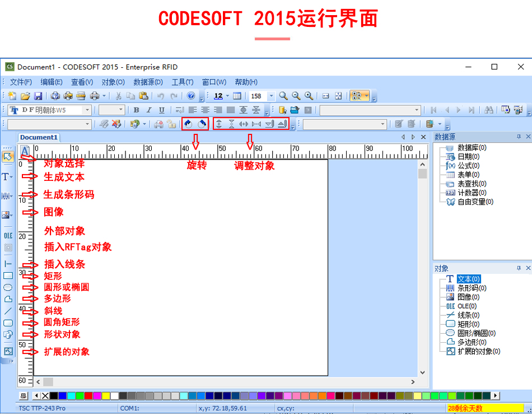Viewport: 532px width, 420px height.
Task: Open the 帮助(H) menu
Action: 246,82
